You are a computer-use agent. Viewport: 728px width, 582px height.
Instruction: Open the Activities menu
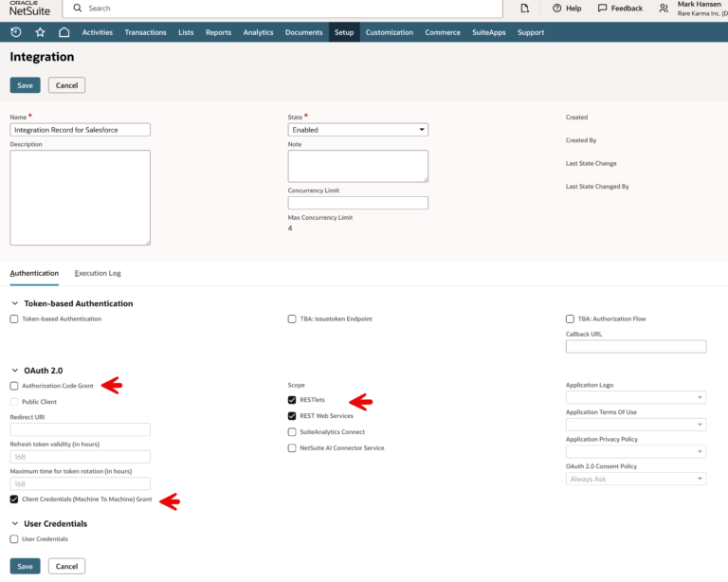pyautogui.click(x=97, y=32)
